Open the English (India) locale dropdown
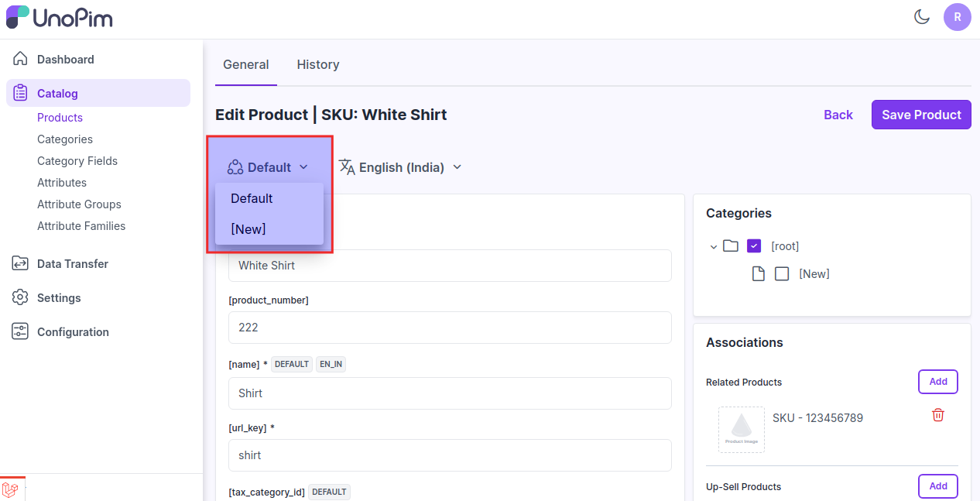980x501 pixels. point(400,167)
